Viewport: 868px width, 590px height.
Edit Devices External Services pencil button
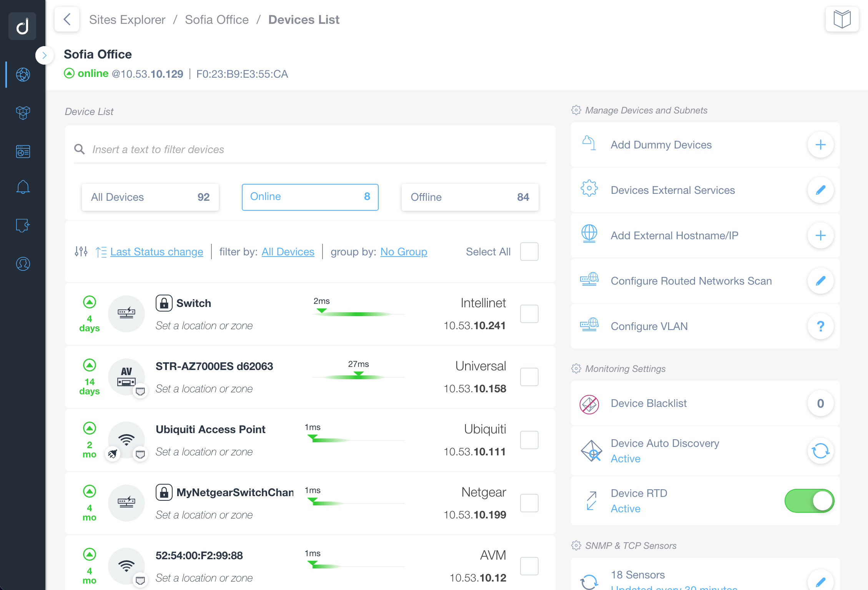(x=820, y=190)
